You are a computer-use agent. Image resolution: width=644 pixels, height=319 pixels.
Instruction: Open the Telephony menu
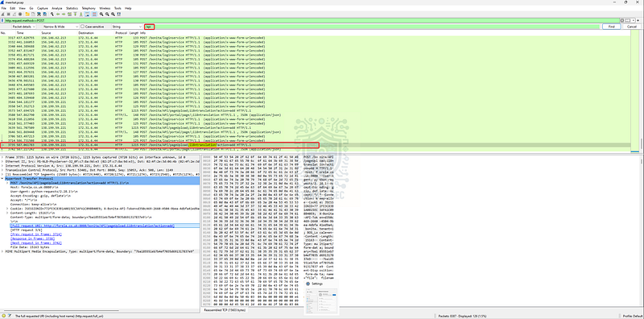pos(89,8)
